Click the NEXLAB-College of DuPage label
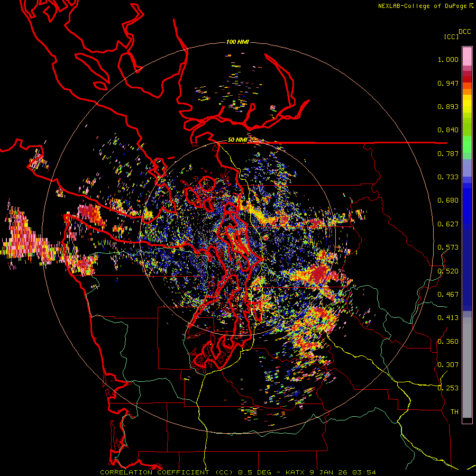This screenshot has height=476, width=476. [x=424, y=6]
